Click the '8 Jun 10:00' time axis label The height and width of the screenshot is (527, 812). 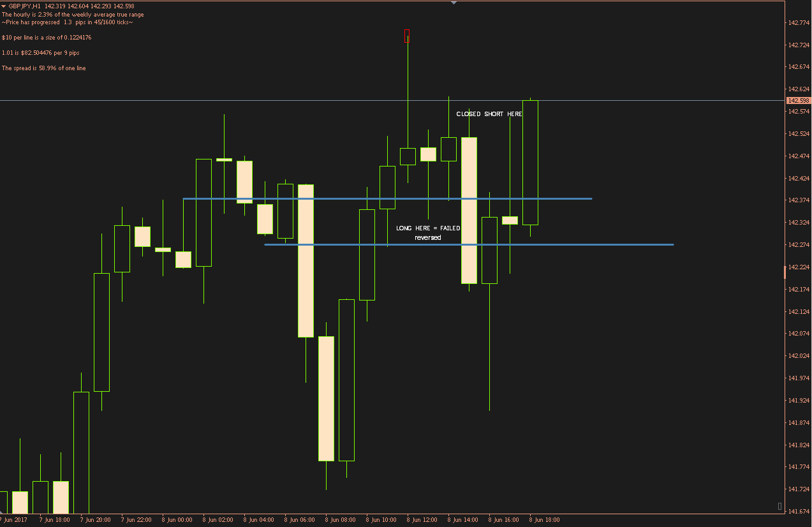(x=381, y=520)
